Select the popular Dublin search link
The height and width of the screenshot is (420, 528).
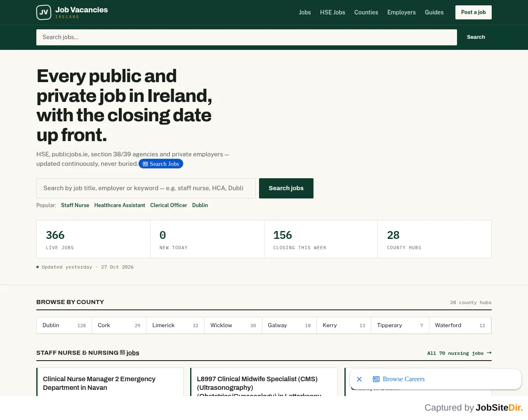click(200, 205)
